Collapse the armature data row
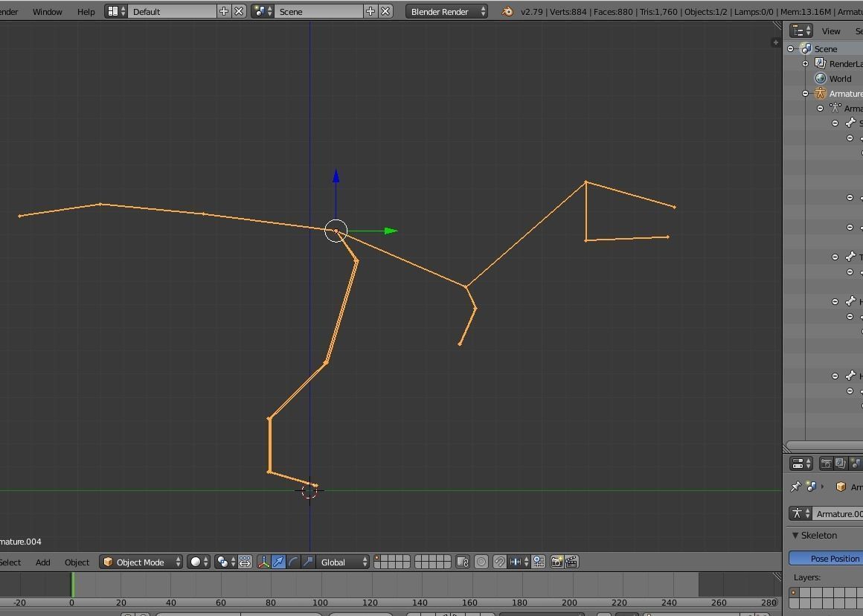 pyautogui.click(x=820, y=109)
